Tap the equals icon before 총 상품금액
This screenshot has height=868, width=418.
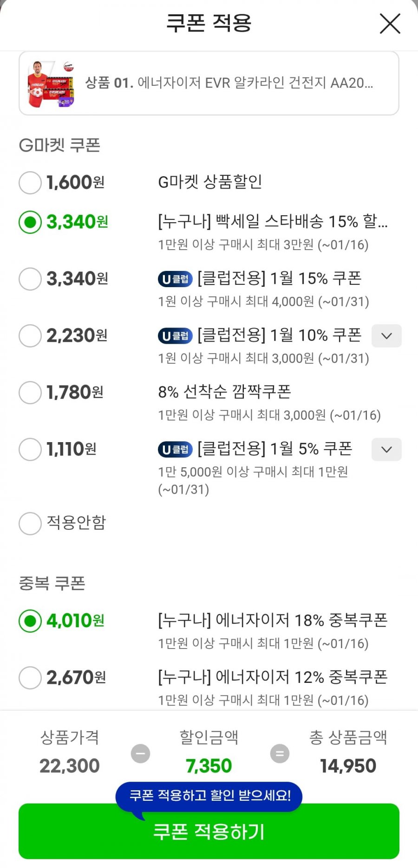pos(280,753)
